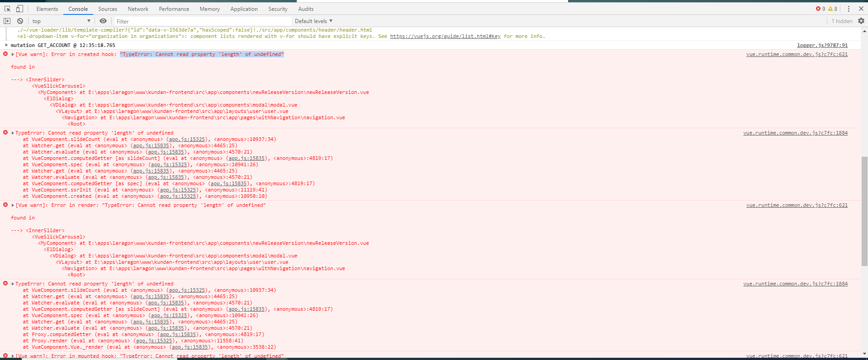Expand the mounted hook Vue warn
Image resolution: width=868 pixels, height=360 pixels.
(x=13, y=356)
